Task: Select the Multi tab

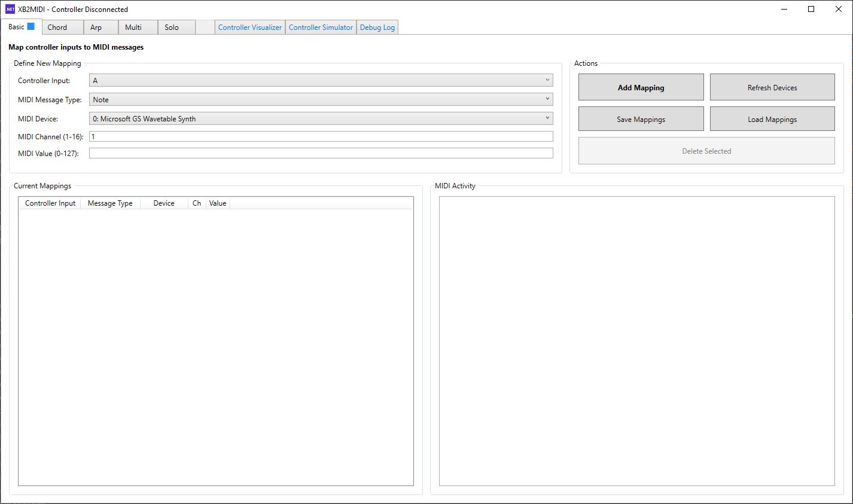Action: click(133, 28)
